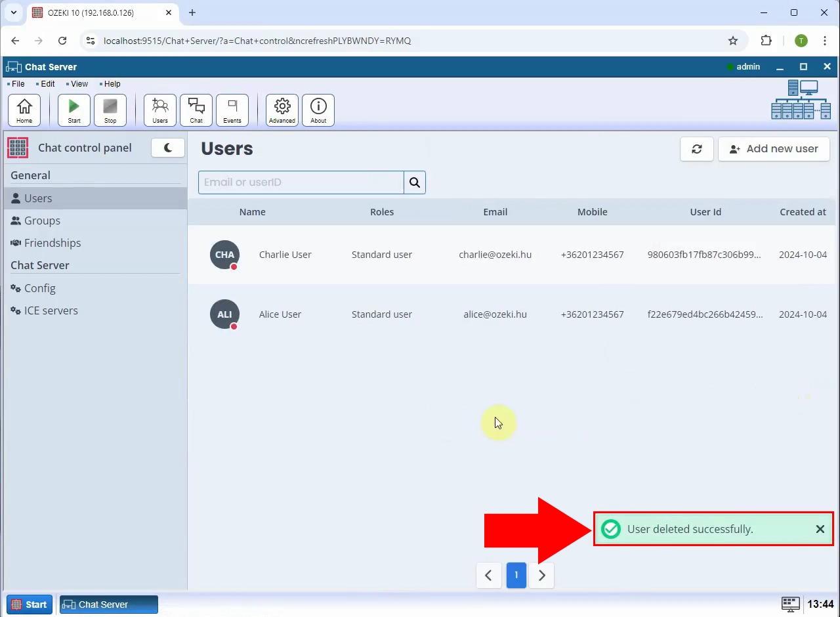
Task: Click the Chat control panel logo
Action: tap(18, 148)
